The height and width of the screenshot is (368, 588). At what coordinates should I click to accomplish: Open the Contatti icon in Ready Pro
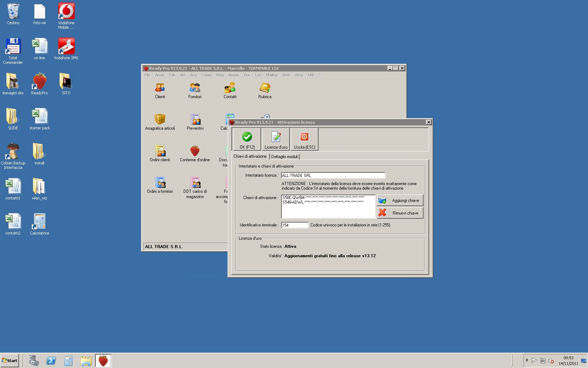pyautogui.click(x=230, y=91)
